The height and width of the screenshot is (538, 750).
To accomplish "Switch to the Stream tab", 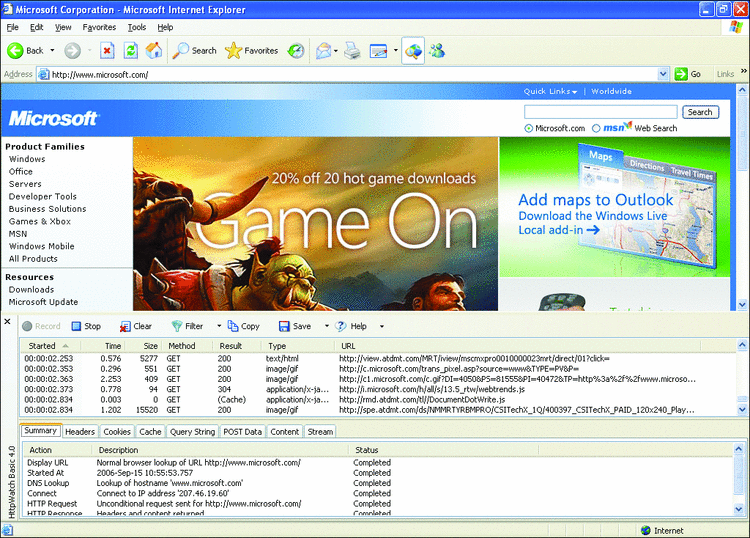I will click(320, 431).
